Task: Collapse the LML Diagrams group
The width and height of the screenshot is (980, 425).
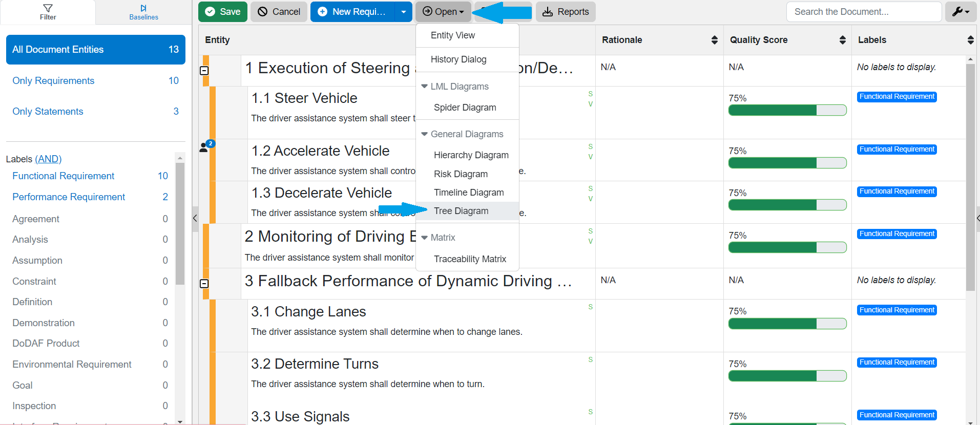Action: [424, 87]
